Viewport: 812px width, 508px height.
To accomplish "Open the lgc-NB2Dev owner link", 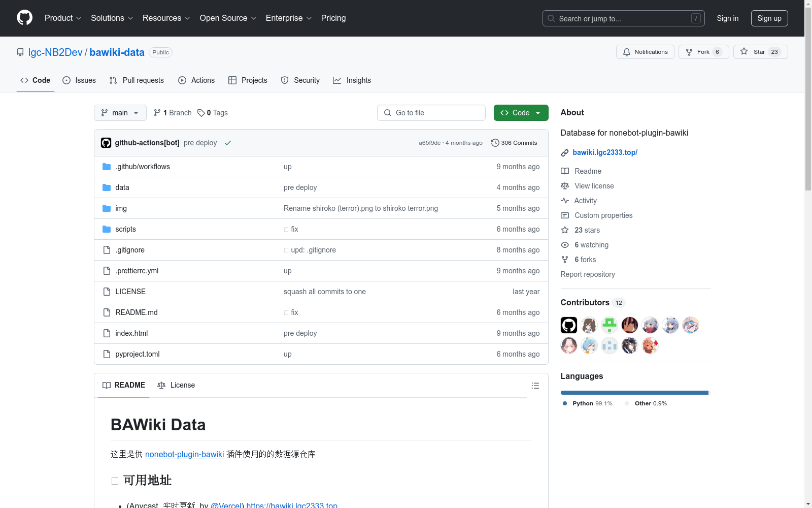I will pyautogui.click(x=55, y=52).
